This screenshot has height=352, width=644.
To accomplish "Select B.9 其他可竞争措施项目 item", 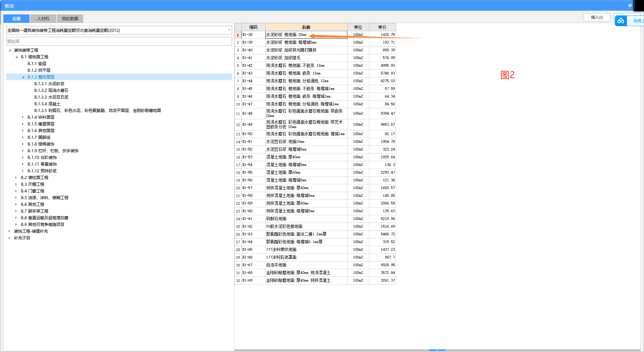I will 43,225.
